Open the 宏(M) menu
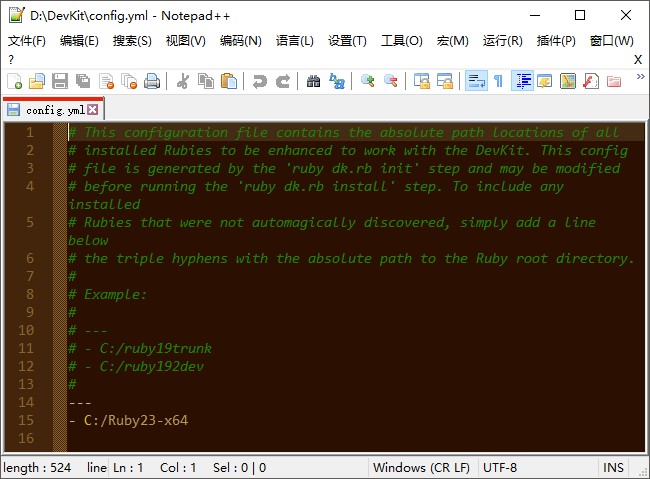This screenshot has height=479, width=650. pos(453,41)
